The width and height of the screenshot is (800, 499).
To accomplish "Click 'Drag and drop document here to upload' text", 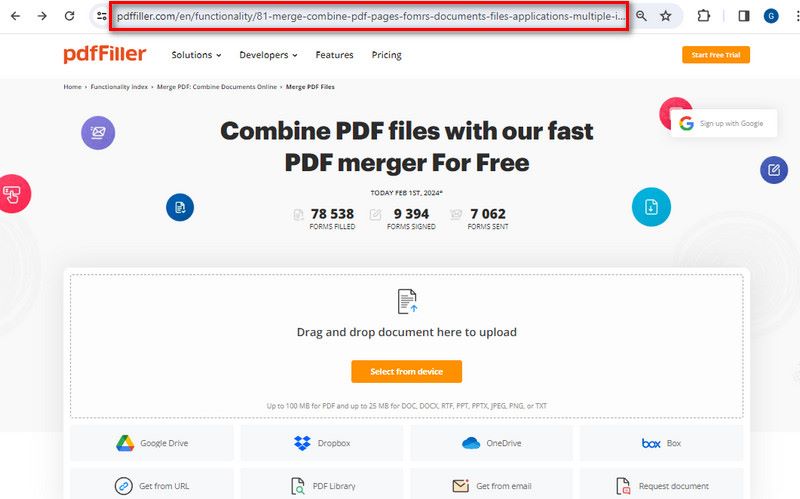I will click(407, 332).
